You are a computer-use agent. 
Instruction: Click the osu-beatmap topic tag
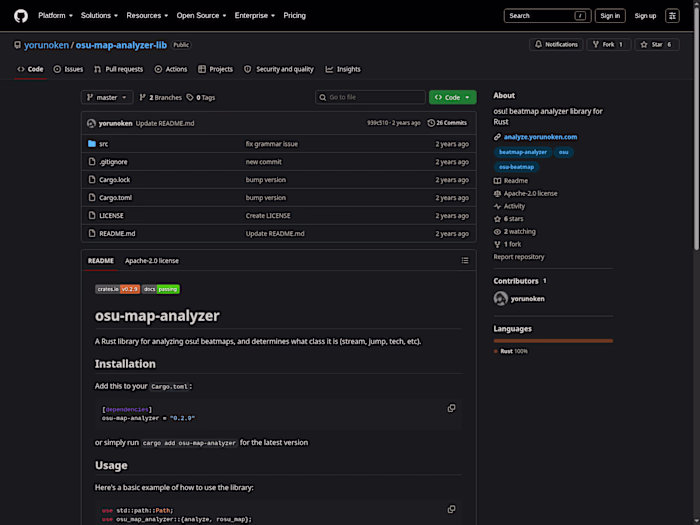pyautogui.click(x=516, y=167)
